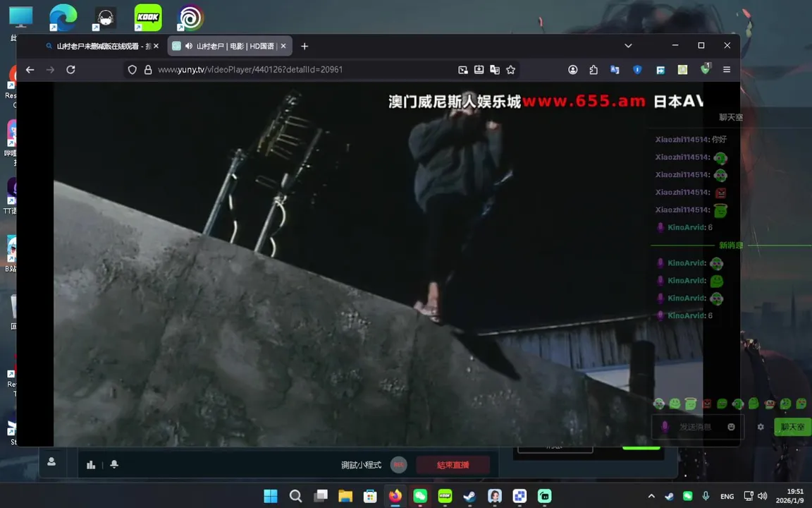Close the 山村老尸未删减版 search tab

tap(156, 46)
